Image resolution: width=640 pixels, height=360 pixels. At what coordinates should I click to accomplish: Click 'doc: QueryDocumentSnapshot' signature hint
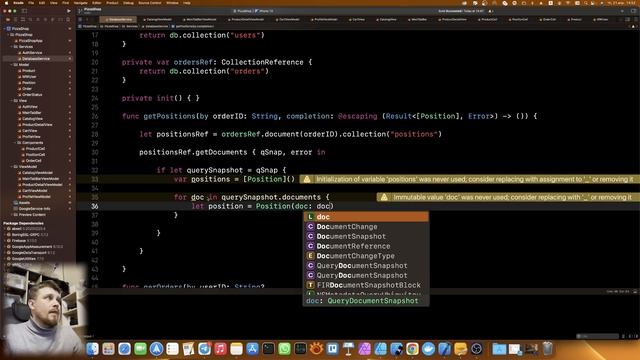click(x=362, y=301)
